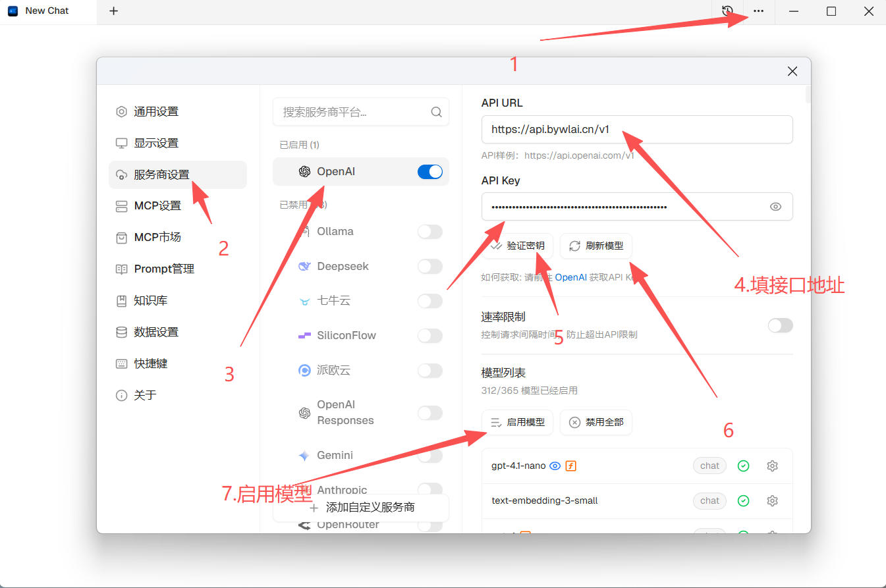Turn on 速率限制 rate limiting
This screenshot has width=886, height=588.
[x=780, y=325]
